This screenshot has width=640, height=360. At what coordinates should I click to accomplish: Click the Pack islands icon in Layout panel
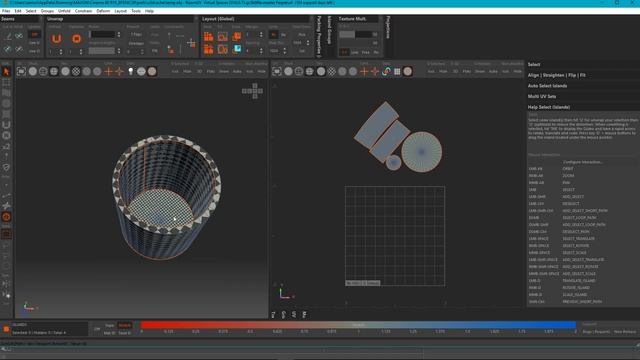pos(209,36)
